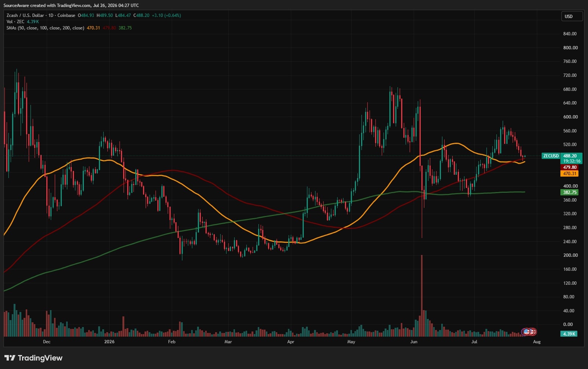Click the SourceAware created with TradingView.com caption
Screen dimensions: 588x369
[71, 5]
